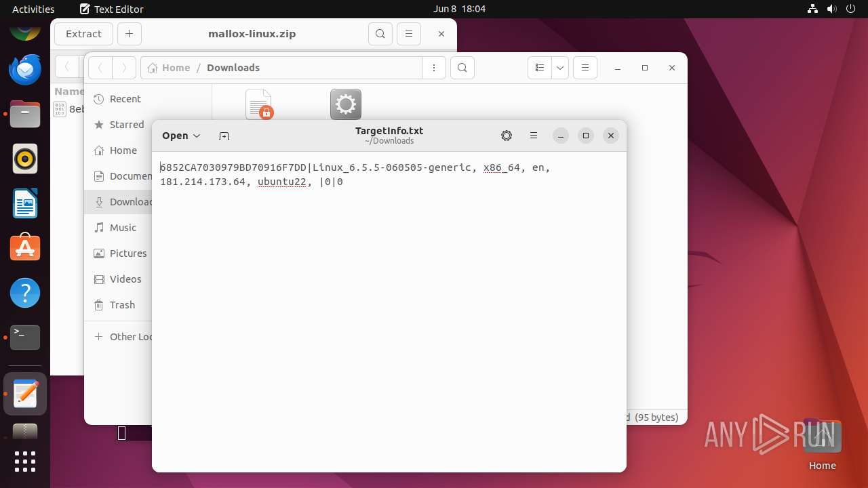The image size is (868, 488).
Task: Open the volume indicator in top bar
Action: coord(831,9)
